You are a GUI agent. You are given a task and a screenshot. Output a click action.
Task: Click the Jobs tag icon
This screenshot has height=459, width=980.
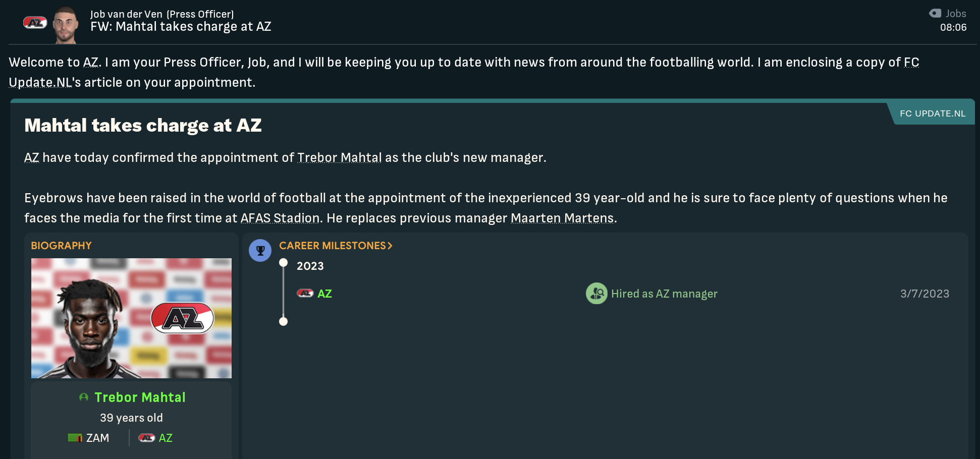[x=935, y=14]
